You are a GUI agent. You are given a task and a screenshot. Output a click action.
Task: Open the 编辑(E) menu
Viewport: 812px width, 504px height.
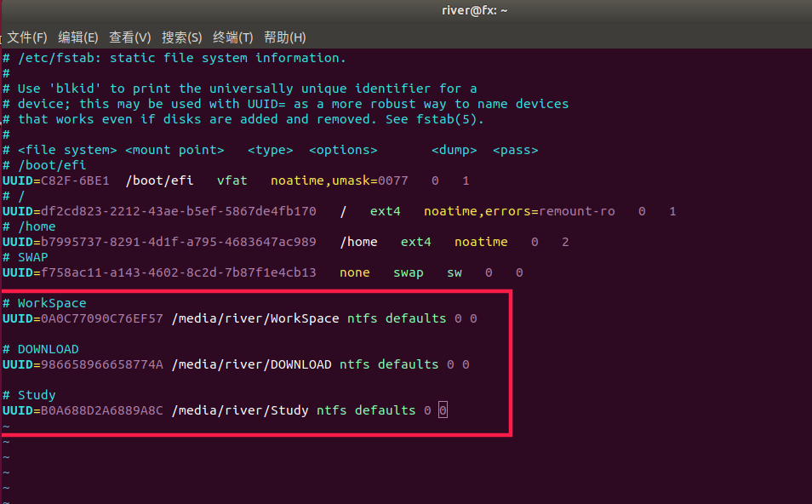78,37
